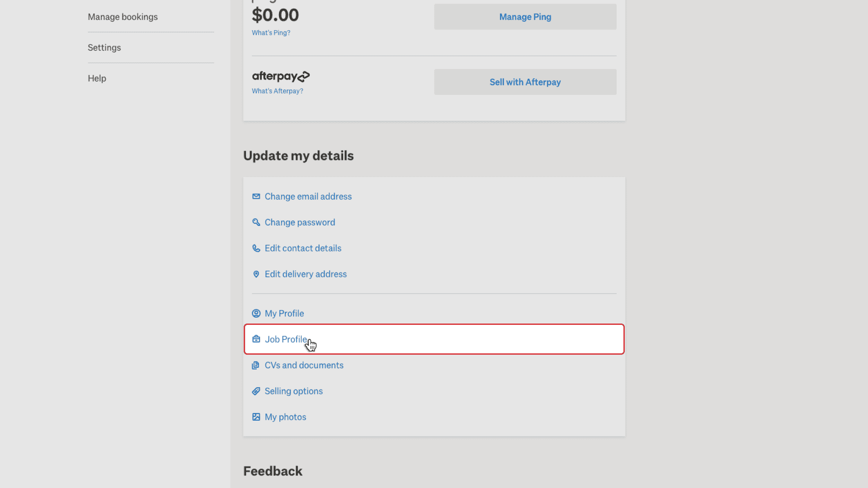Click the envelope icon beside Change email address

[x=256, y=197]
